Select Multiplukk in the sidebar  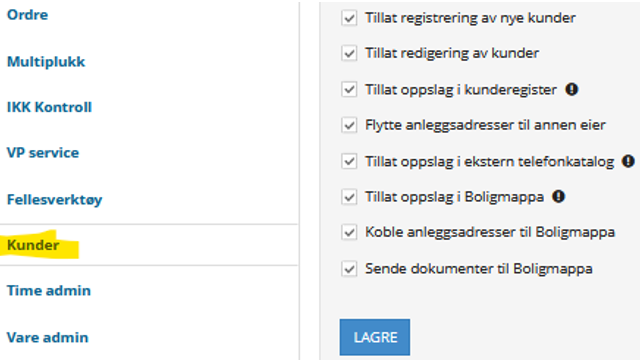coord(46,62)
